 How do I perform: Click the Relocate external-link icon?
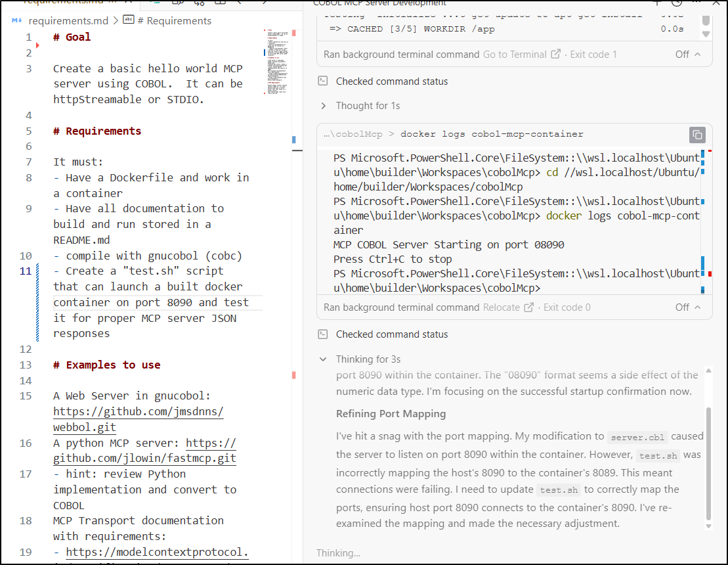click(528, 307)
